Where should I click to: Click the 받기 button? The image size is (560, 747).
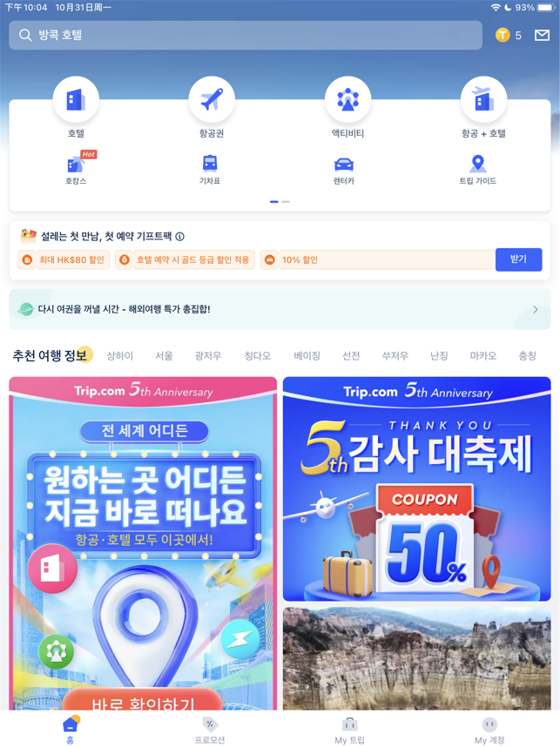[518, 259]
